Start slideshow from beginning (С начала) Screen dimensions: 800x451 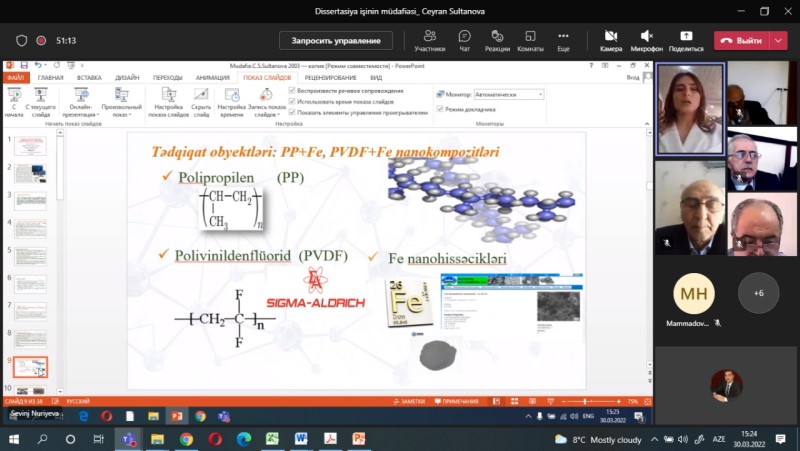pyautogui.click(x=14, y=102)
